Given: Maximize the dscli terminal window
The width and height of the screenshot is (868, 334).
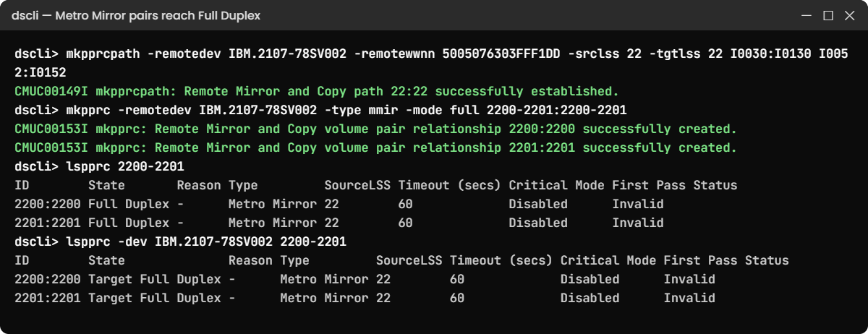Looking at the screenshot, I should pos(828,15).
